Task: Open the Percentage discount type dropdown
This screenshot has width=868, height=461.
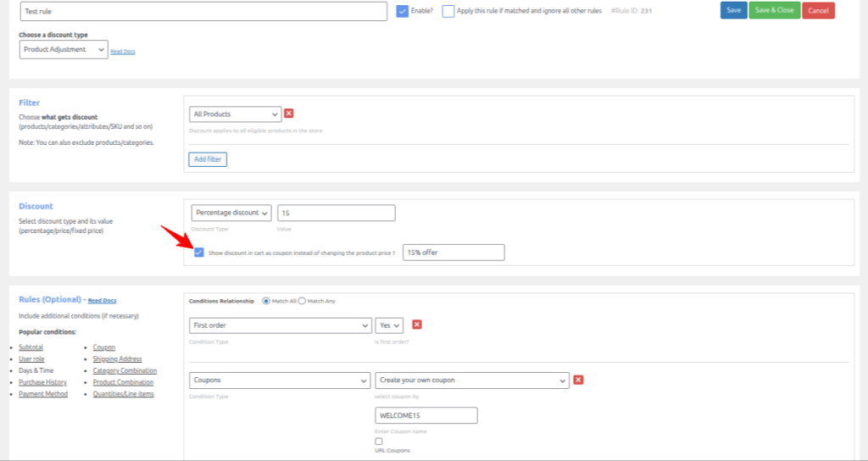Action: (231, 213)
